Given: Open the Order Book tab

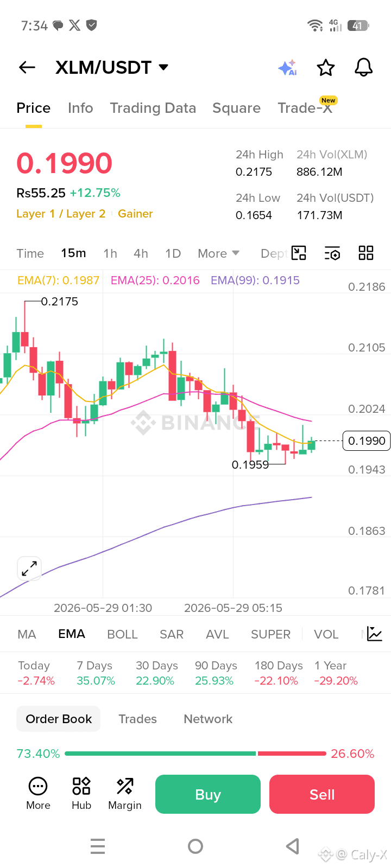Looking at the screenshot, I should pyautogui.click(x=59, y=719).
